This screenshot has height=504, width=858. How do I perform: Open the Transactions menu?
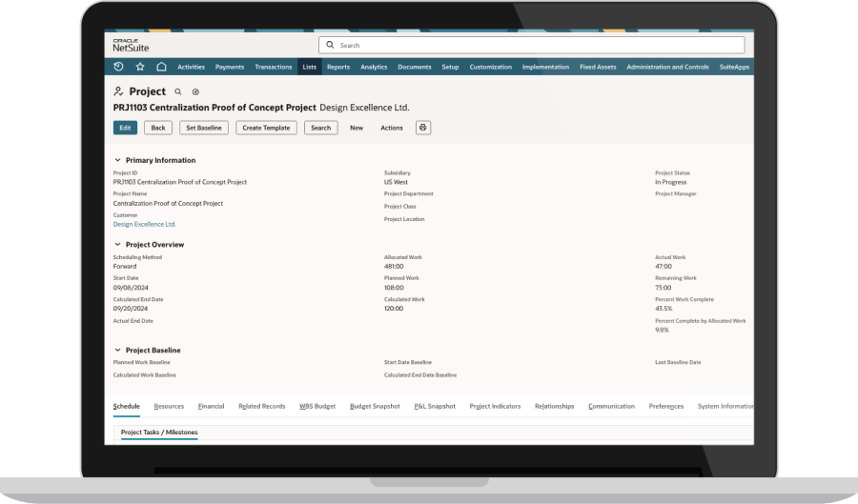click(x=274, y=67)
